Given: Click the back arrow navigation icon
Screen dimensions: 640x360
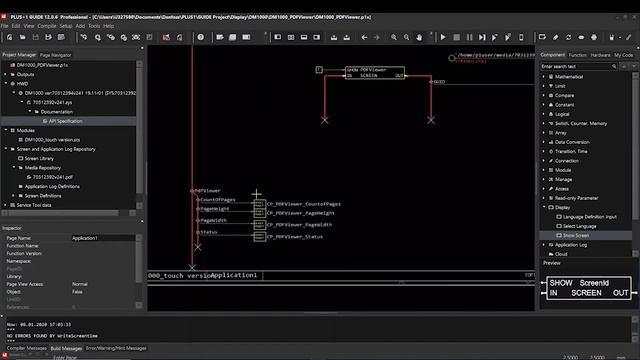Looking at the screenshot, I should pos(364,37).
